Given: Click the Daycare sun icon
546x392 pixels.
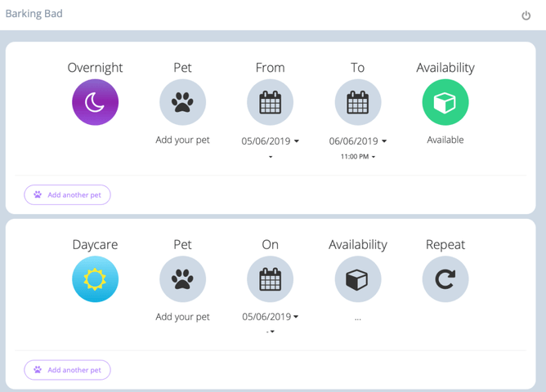Looking at the screenshot, I should coord(96,279).
